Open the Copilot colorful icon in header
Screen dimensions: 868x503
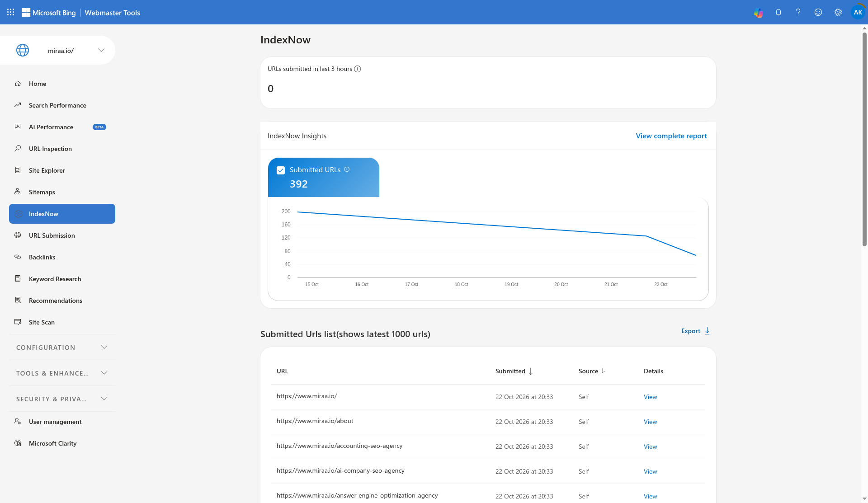[759, 13]
